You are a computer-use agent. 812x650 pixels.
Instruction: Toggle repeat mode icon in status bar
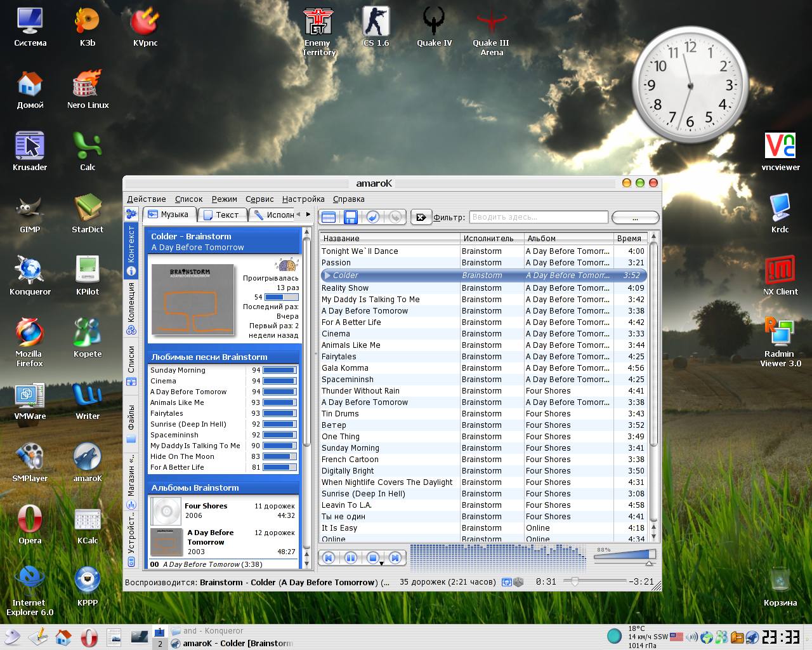coord(507,581)
